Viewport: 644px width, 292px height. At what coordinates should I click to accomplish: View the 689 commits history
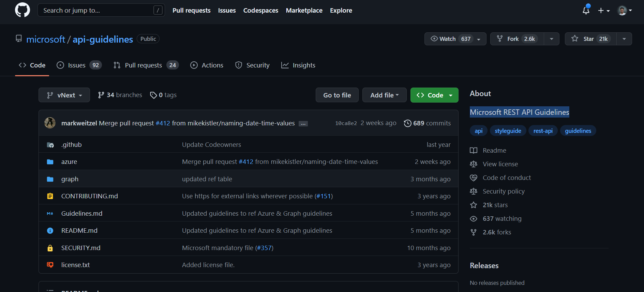(428, 123)
